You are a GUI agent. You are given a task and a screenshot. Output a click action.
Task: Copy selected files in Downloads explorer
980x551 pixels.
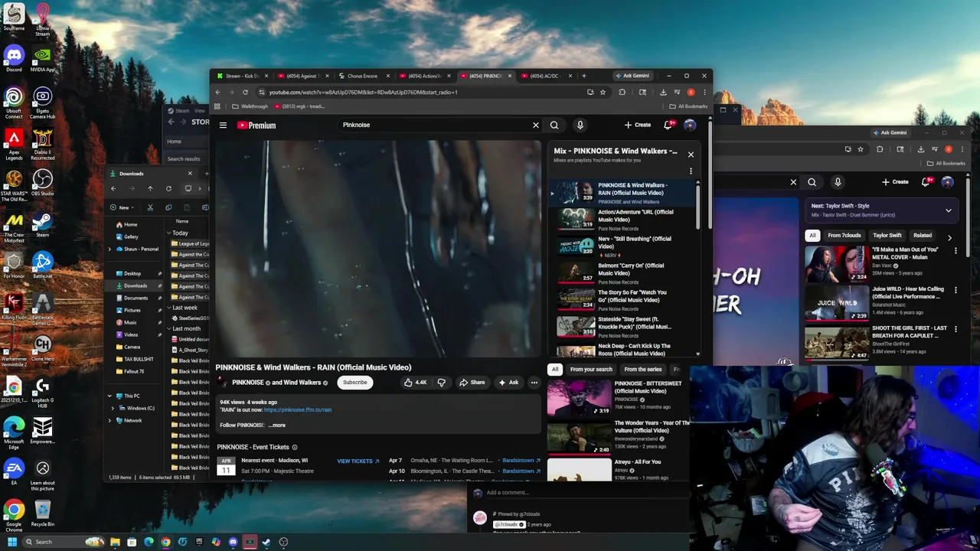point(168,207)
